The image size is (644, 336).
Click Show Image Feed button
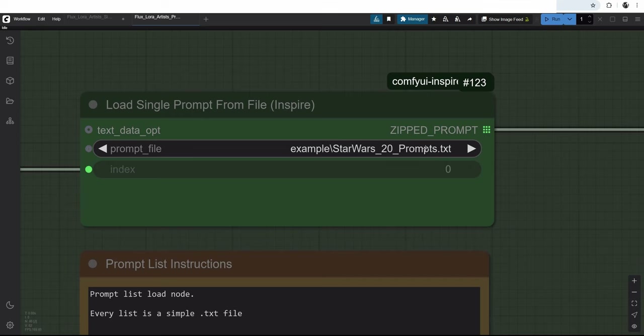(x=505, y=19)
